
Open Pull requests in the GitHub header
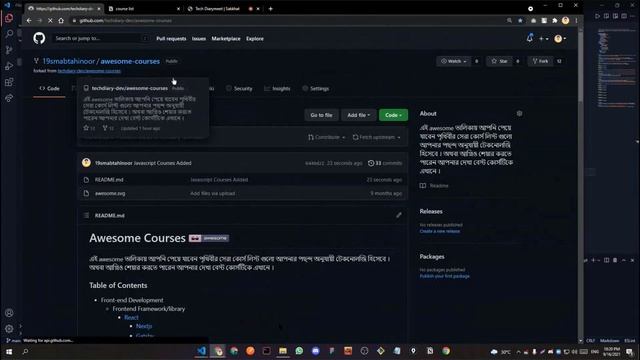click(x=171, y=38)
